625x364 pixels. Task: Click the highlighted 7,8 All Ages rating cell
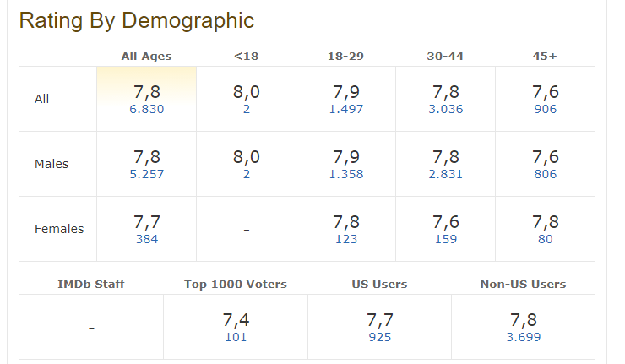point(147,99)
